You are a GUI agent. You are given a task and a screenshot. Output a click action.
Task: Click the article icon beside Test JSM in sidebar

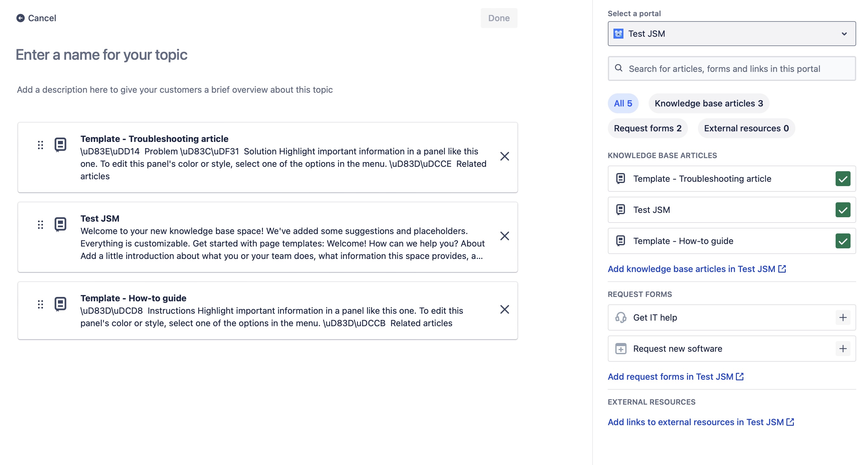pyautogui.click(x=621, y=210)
